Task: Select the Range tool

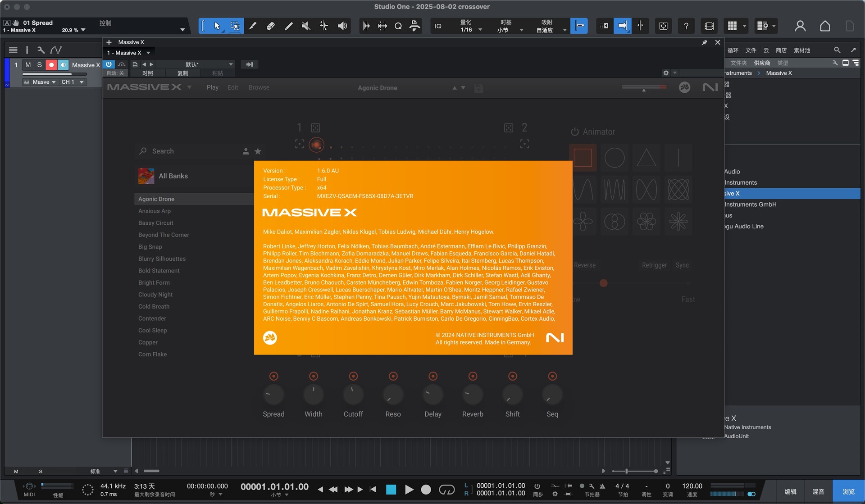Action: tap(235, 26)
